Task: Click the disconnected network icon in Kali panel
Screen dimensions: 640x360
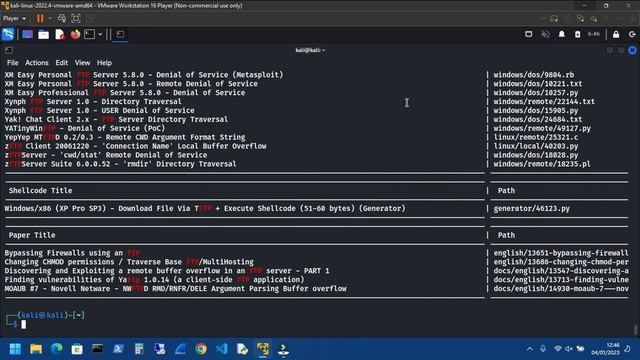Action: pos(545,34)
